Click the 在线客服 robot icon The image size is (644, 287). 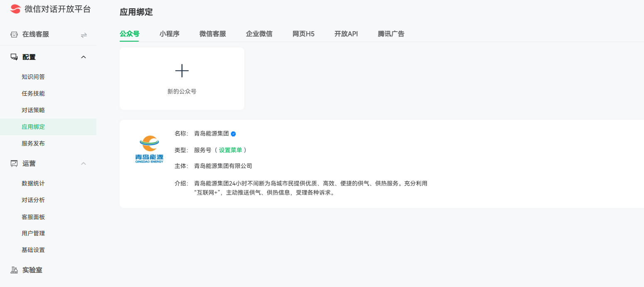(x=14, y=35)
